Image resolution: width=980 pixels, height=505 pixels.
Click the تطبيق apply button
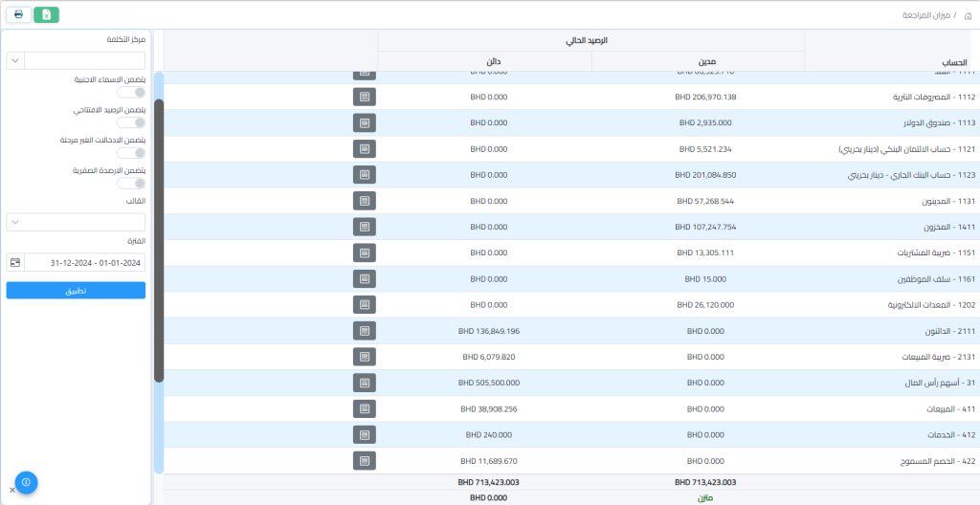[x=76, y=290]
